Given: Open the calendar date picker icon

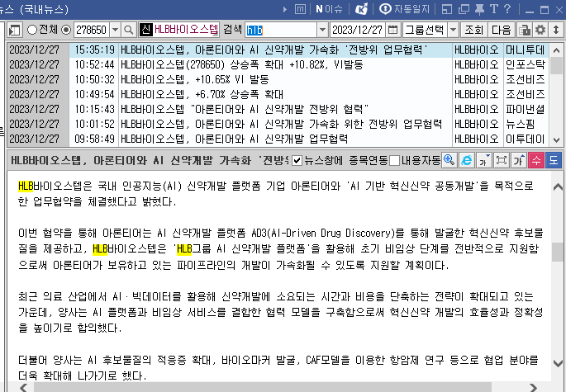Looking at the screenshot, I should 392,30.
